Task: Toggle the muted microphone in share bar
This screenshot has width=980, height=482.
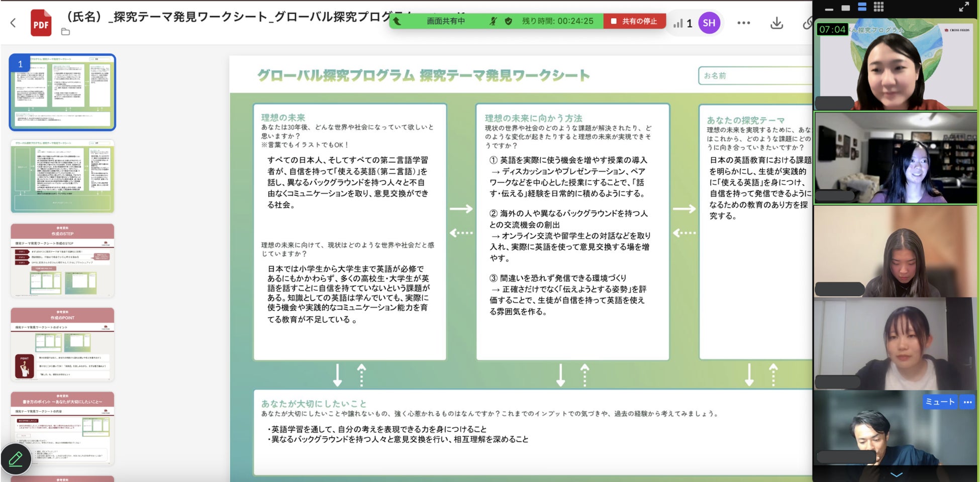Action: click(x=493, y=21)
